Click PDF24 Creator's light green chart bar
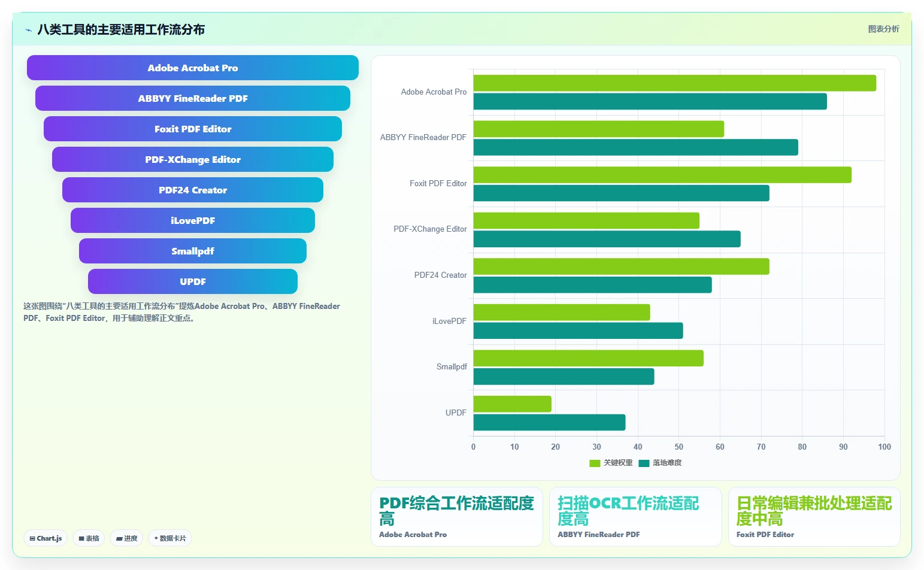924x570 pixels. pos(622,266)
